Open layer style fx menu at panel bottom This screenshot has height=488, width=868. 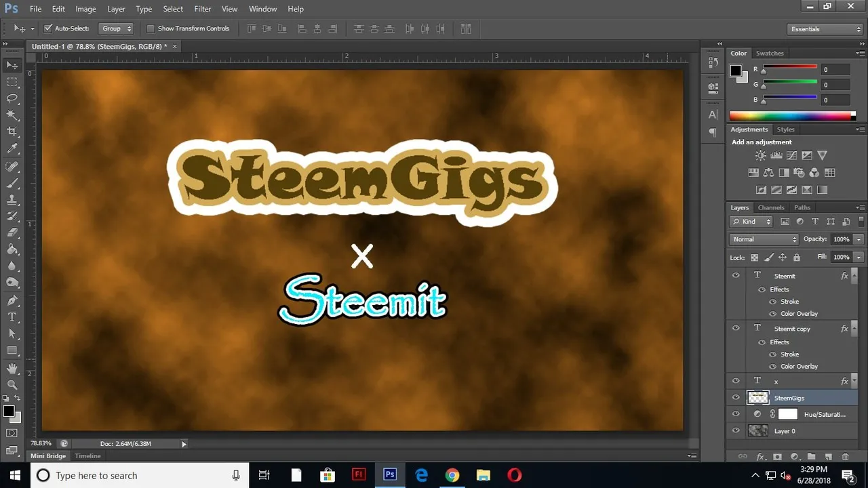click(761, 457)
